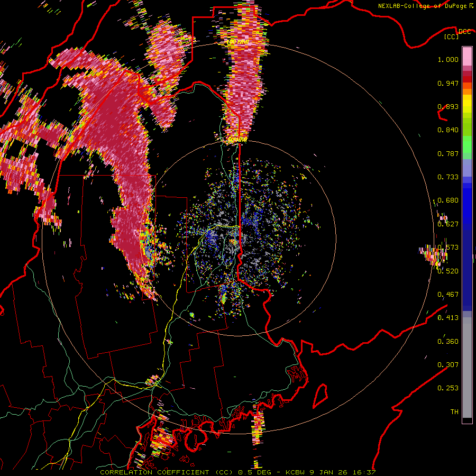Image resolution: width=476 pixels, height=476 pixels.
Task: Select the 0.360 legend value
Action: (448, 341)
